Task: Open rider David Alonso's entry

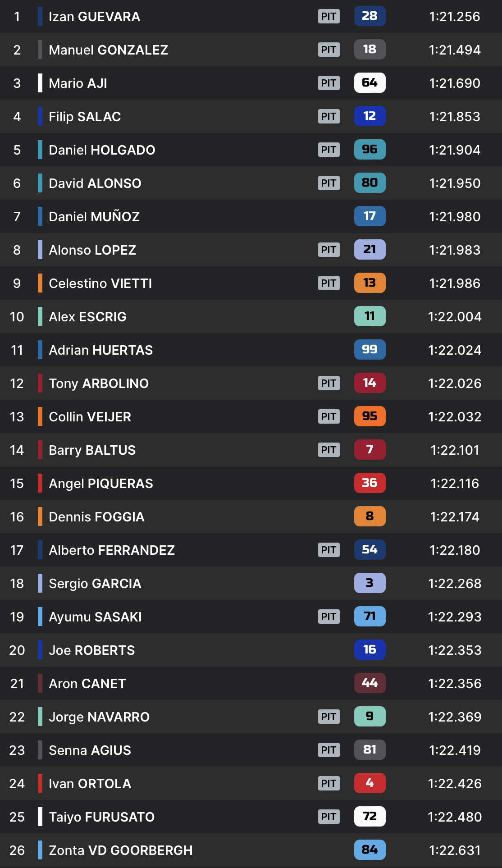Action: (95, 183)
